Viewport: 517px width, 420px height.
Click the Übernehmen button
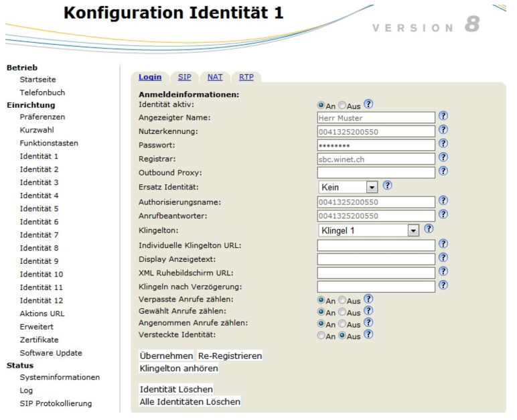(x=167, y=356)
